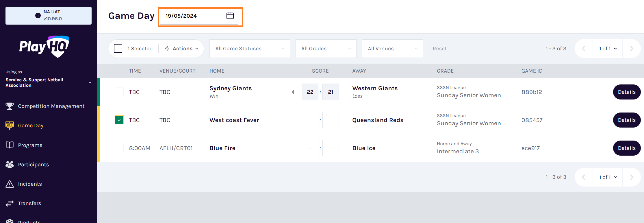Untick the West coast Fever game checkbox

[119, 120]
